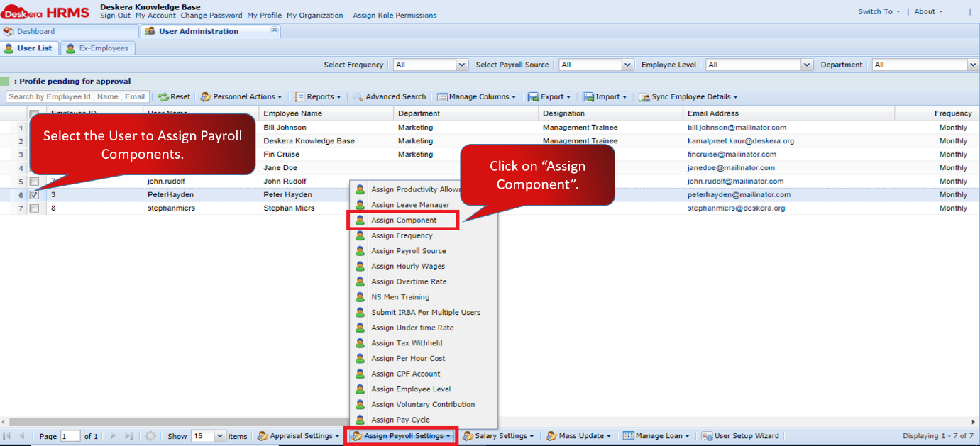The width and height of the screenshot is (980, 446).
Task: Go to next page arrow
Action: pyautogui.click(x=112, y=436)
